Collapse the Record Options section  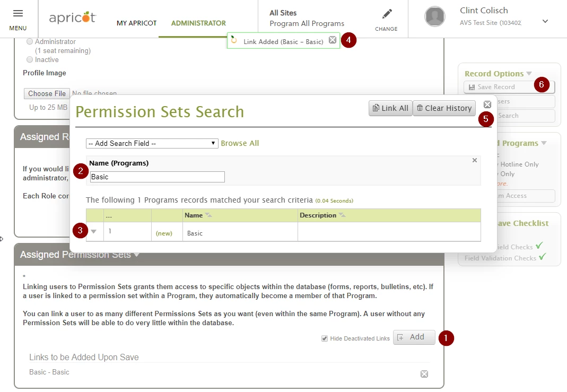(x=529, y=73)
